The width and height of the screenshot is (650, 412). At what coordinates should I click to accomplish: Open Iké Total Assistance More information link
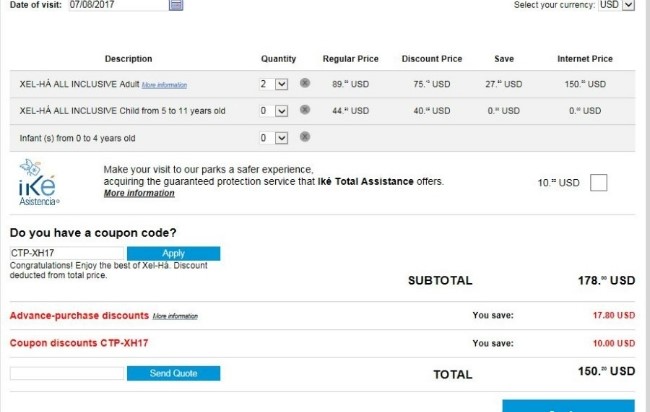tap(139, 193)
